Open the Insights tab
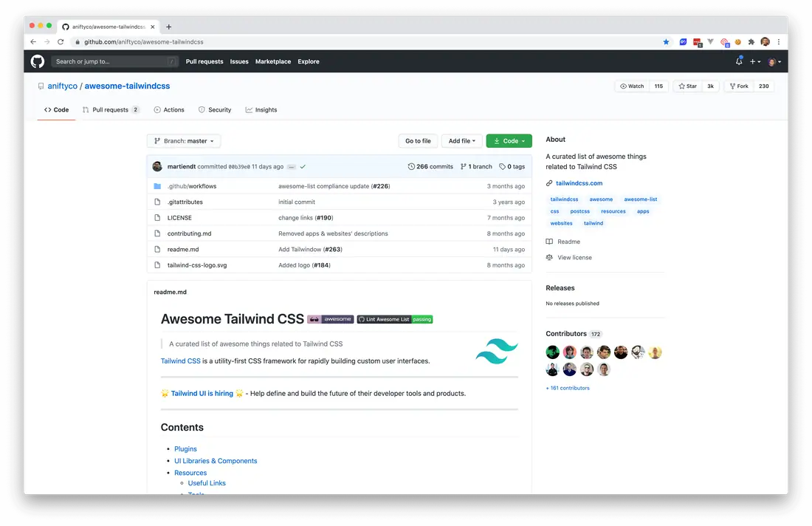This screenshot has height=526, width=812. [x=261, y=110]
